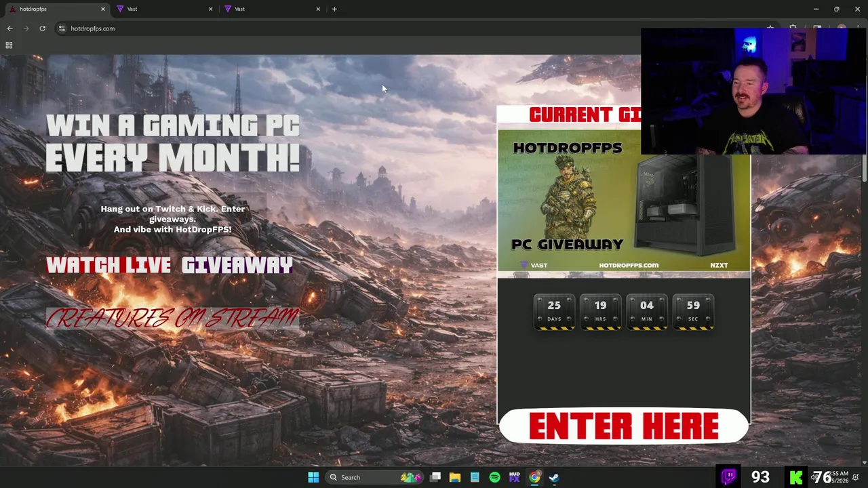Image resolution: width=868 pixels, height=488 pixels.
Task: Click the Twitch viewer count icon
Action: click(x=729, y=476)
